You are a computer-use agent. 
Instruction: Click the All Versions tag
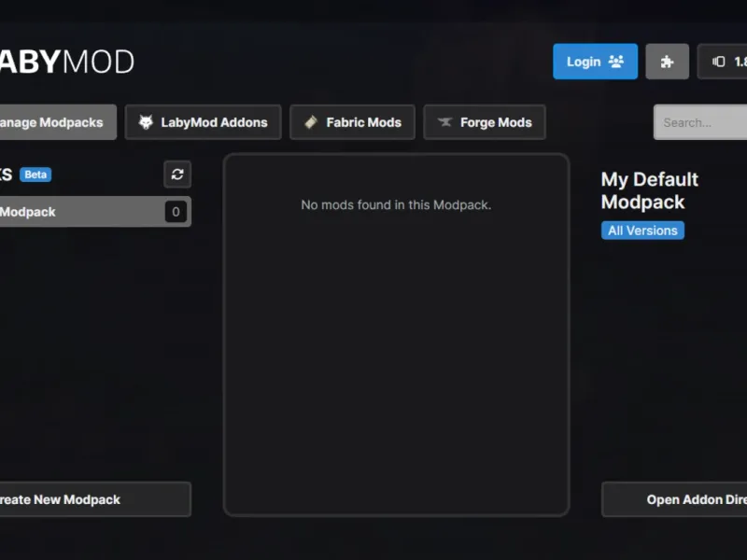pos(642,231)
